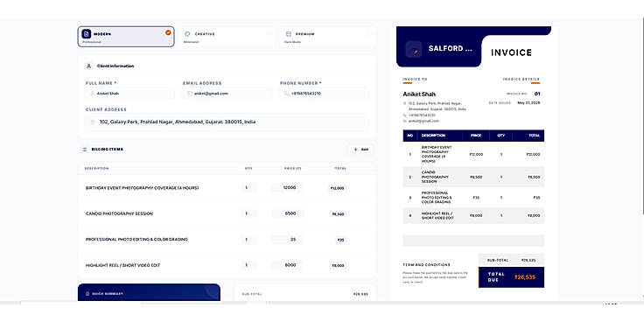The width and height of the screenshot is (644, 322).
Task: Click the Description column header in preview table
Action: [433, 136]
